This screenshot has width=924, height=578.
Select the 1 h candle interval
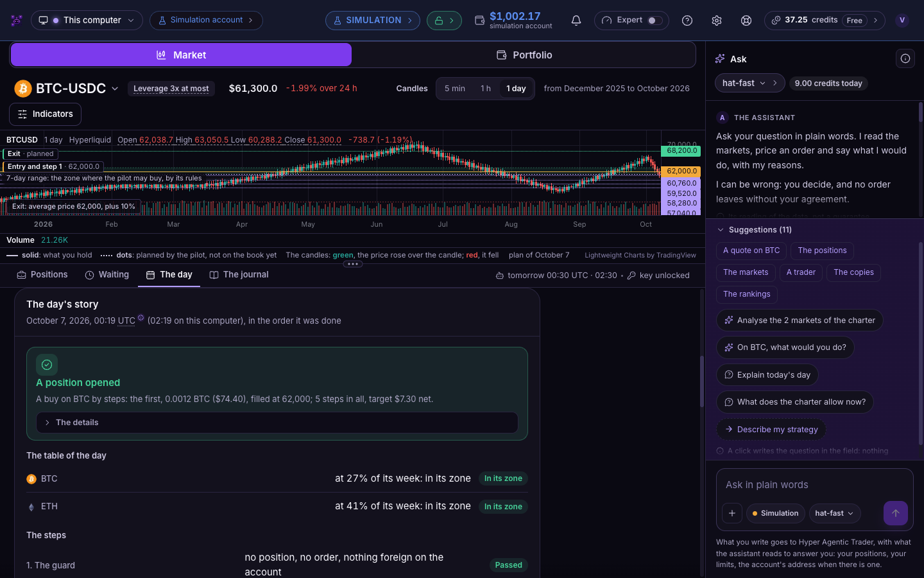point(486,89)
